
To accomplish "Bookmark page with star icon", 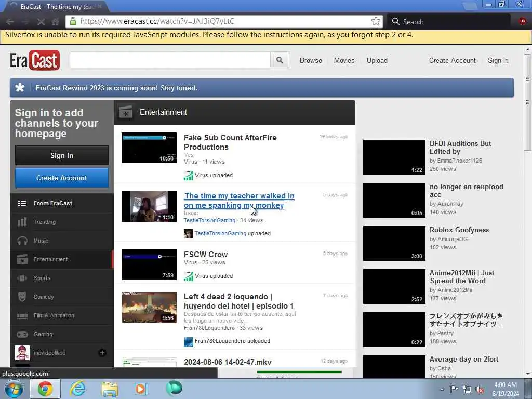I will 376,21.
